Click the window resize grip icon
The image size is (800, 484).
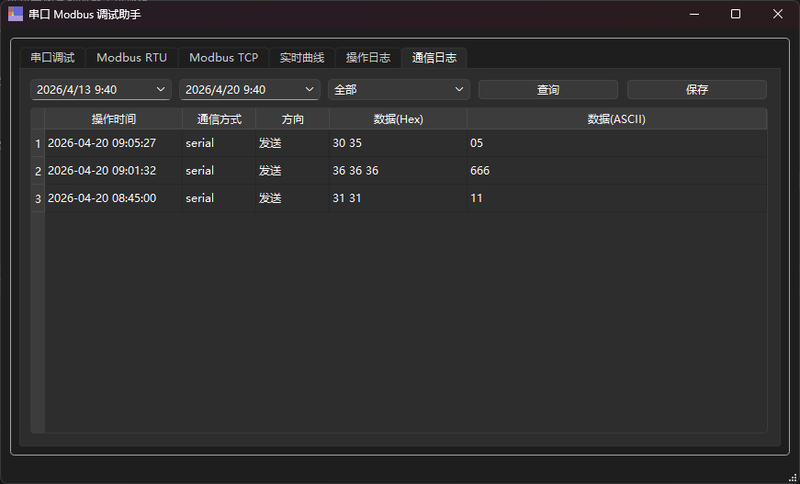pos(792,477)
